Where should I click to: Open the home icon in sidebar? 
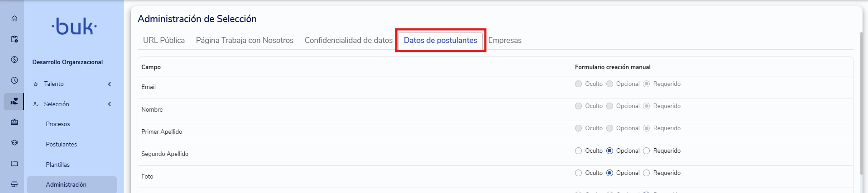coord(14,19)
